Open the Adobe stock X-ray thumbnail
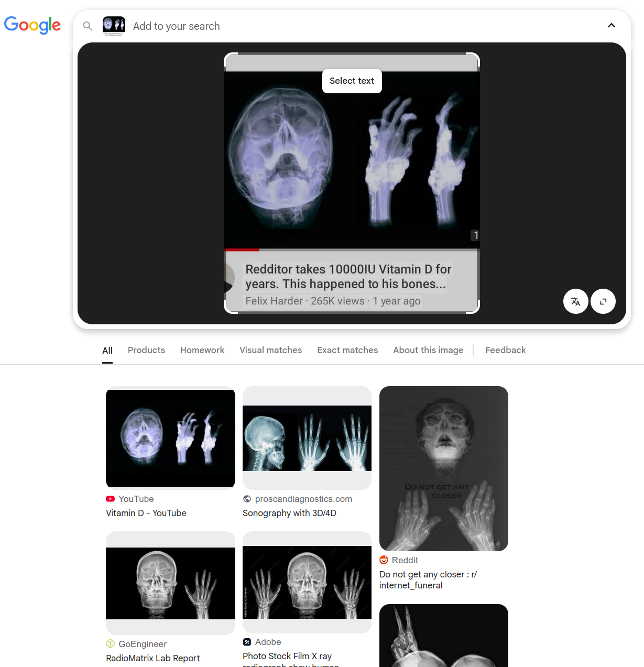This screenshot has height=667, width=644. [307, 582]
